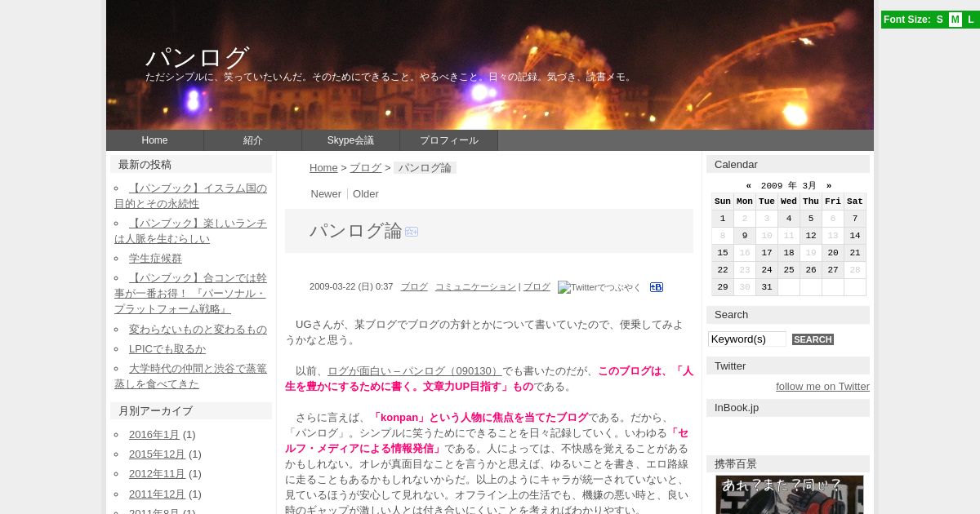Select March 27 in the calendar
Image resolution: width=980 pixels, height=514 pixels.
tap(833, 270)
